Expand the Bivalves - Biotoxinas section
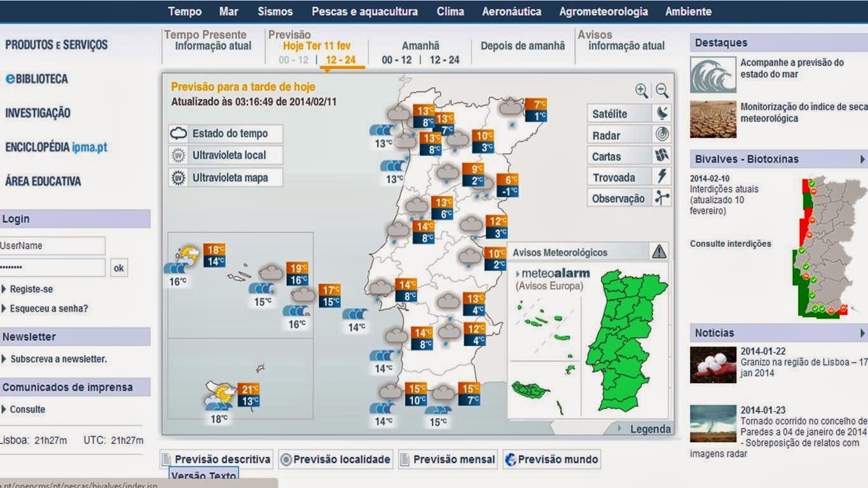Viewport: 868px width, 488px height. [862, 158]
